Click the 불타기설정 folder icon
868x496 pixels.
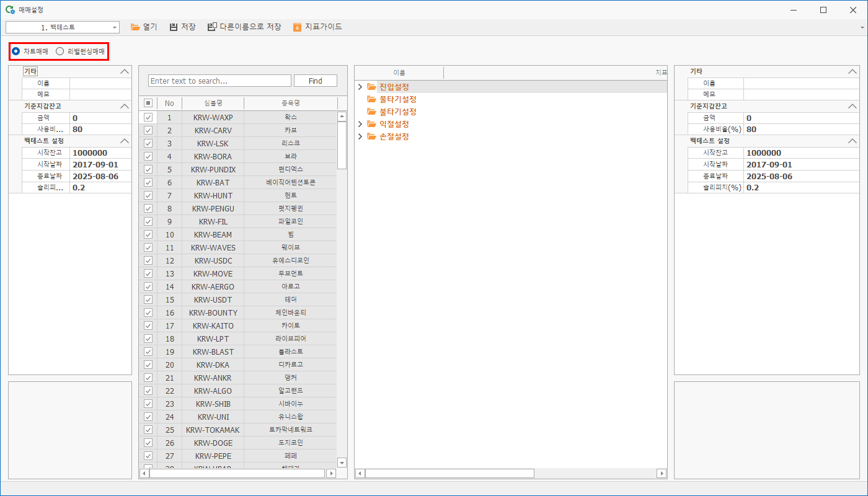click(x=371, y=112)
